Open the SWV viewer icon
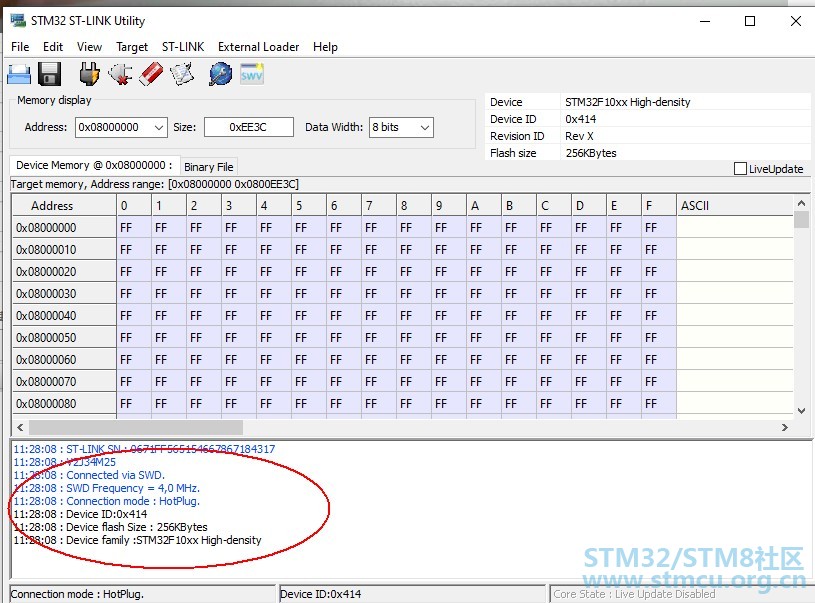815x603 pixels. (252, 74)
